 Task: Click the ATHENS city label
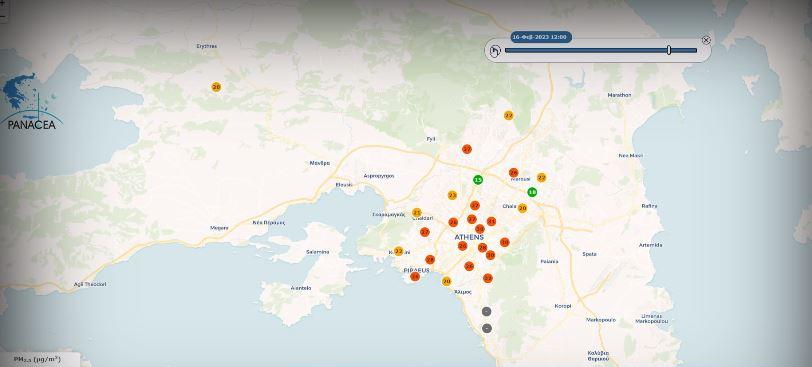point(469,237)
